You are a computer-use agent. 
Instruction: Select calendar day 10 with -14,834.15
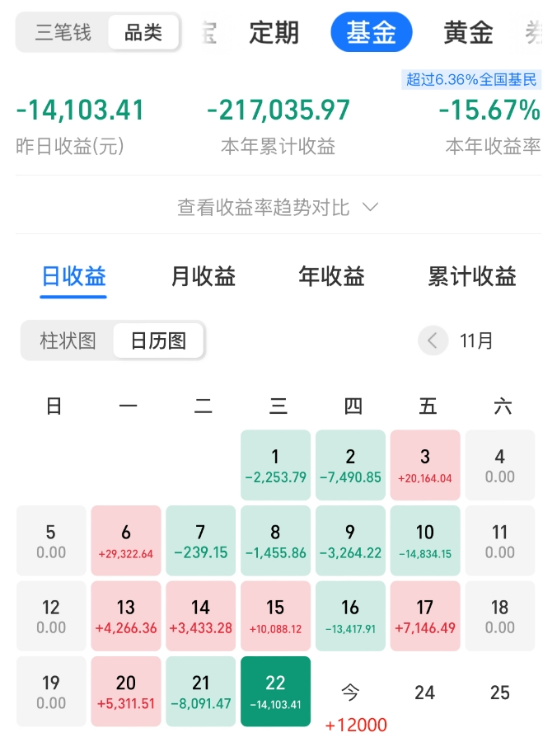tap(425, 541)
